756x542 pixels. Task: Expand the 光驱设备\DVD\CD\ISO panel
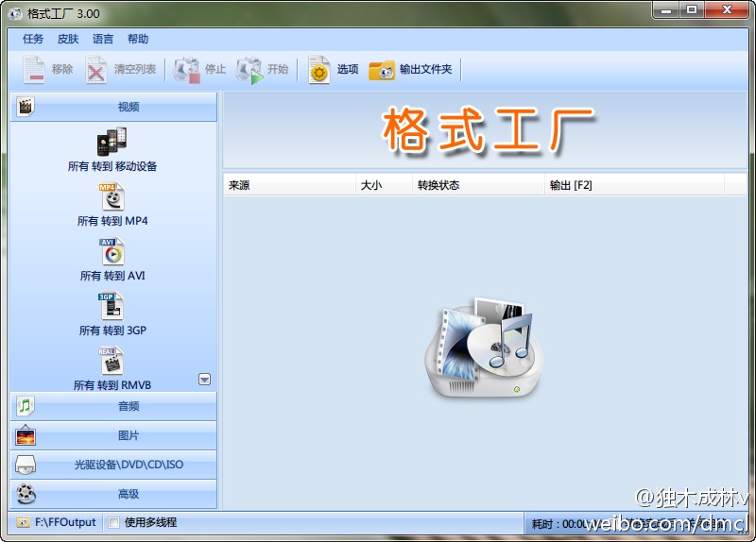tap(113, 465)
